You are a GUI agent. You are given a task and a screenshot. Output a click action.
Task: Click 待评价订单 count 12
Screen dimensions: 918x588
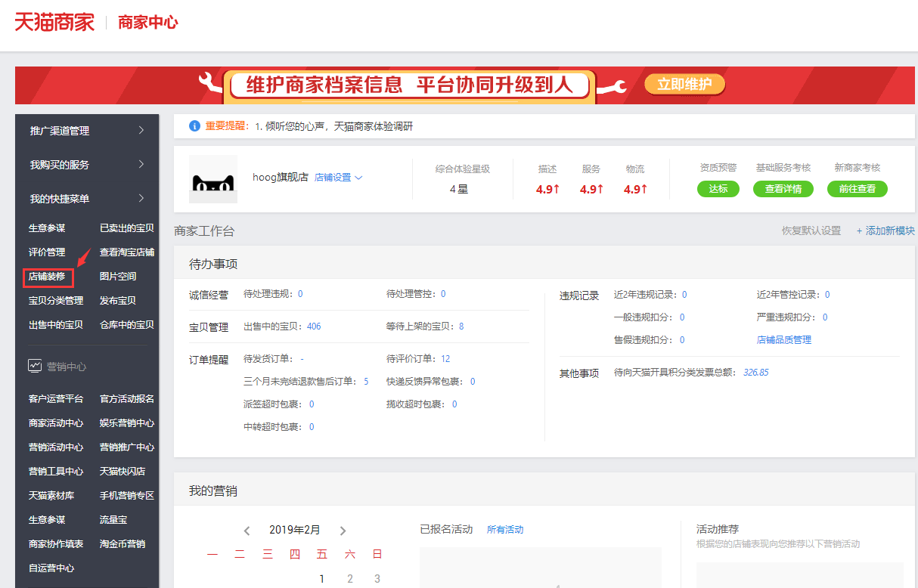(445, 359)
